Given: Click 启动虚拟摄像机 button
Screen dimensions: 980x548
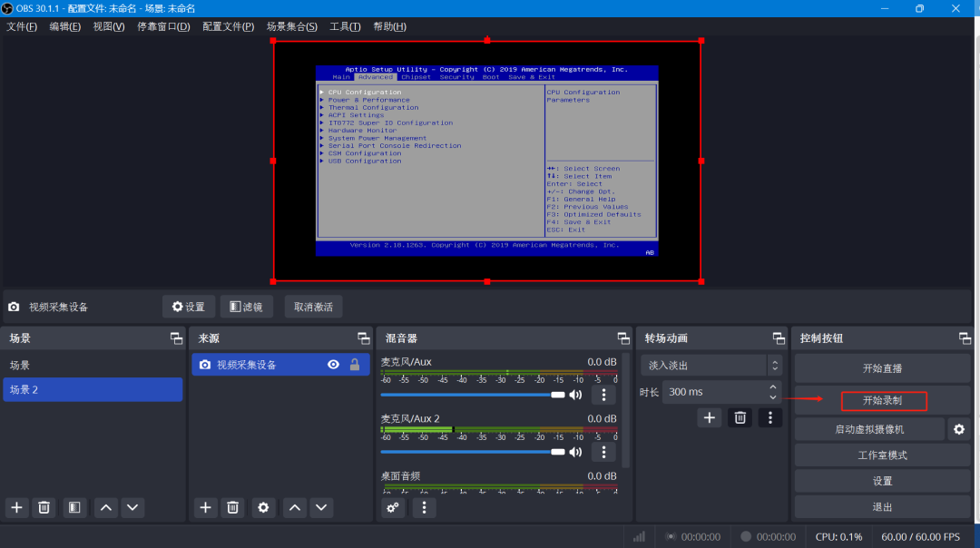Looking at the screenshot, I should [x=869, y=429].
